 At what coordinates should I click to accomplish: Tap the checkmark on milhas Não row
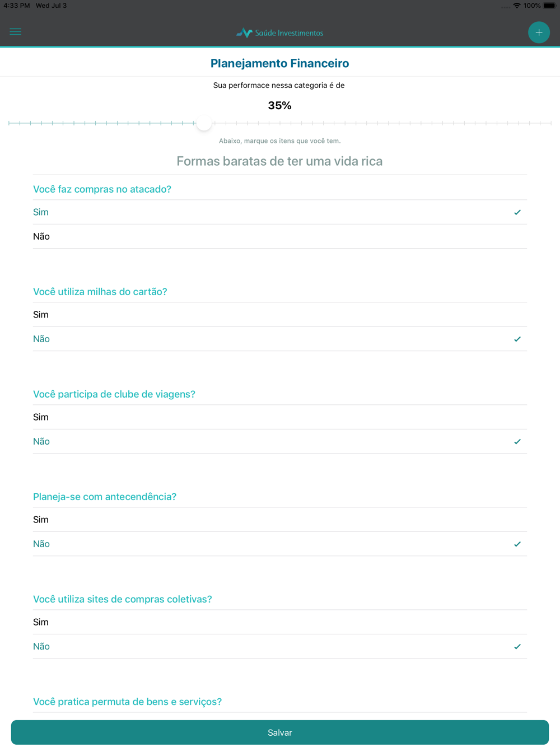click(x=517, y=339)
